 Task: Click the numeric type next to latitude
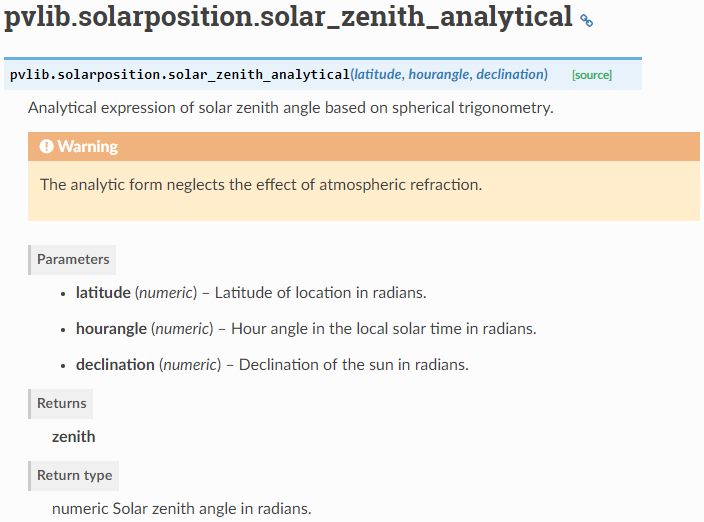(166, 293)
